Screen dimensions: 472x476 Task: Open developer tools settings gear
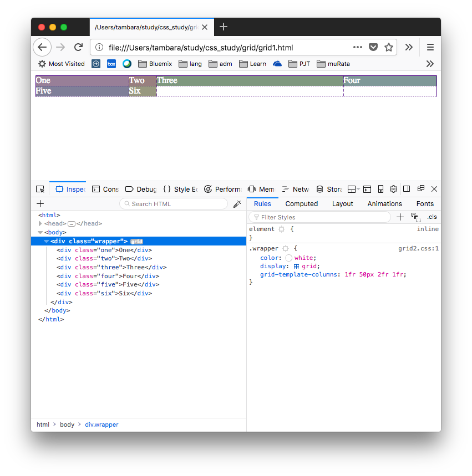pyautogui.click(x=393, y=189)
